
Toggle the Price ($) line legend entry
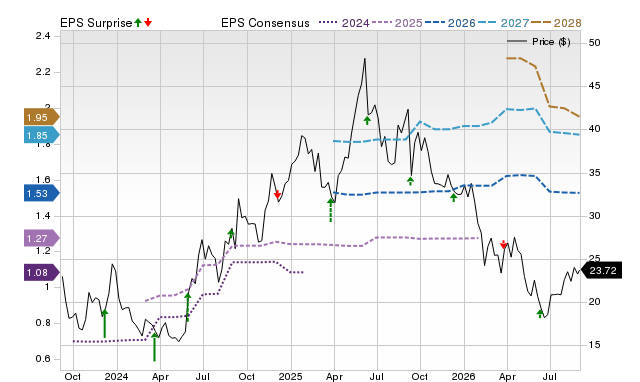pos(539,42)
